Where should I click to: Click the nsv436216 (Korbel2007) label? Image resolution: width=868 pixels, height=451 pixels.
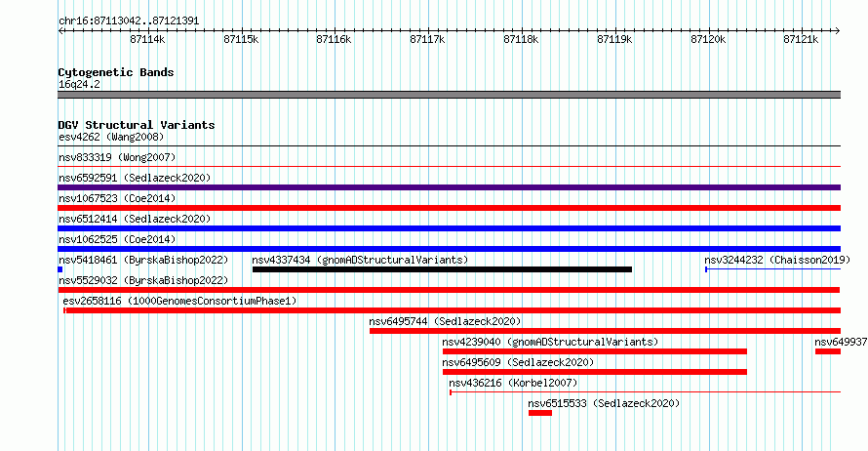513,383
